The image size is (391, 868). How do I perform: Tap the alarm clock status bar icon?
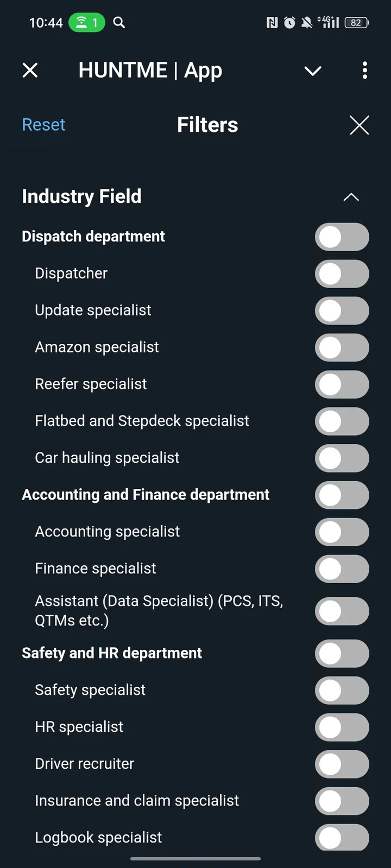(289, 23)
